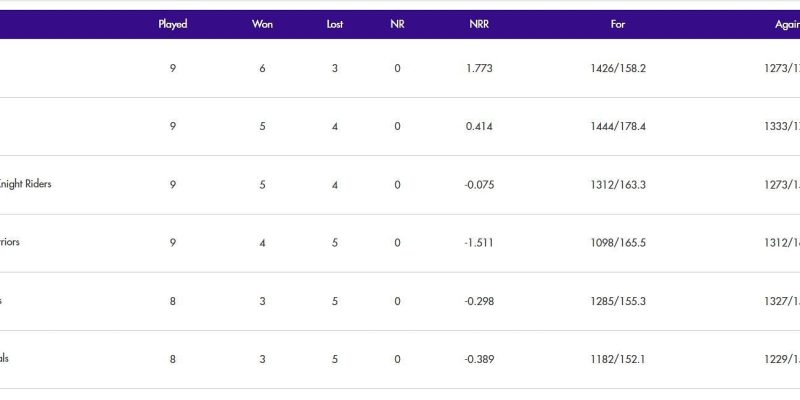Select the For score 1444/178.4
The width and height of the screenshot is (800, 400).
618,127
